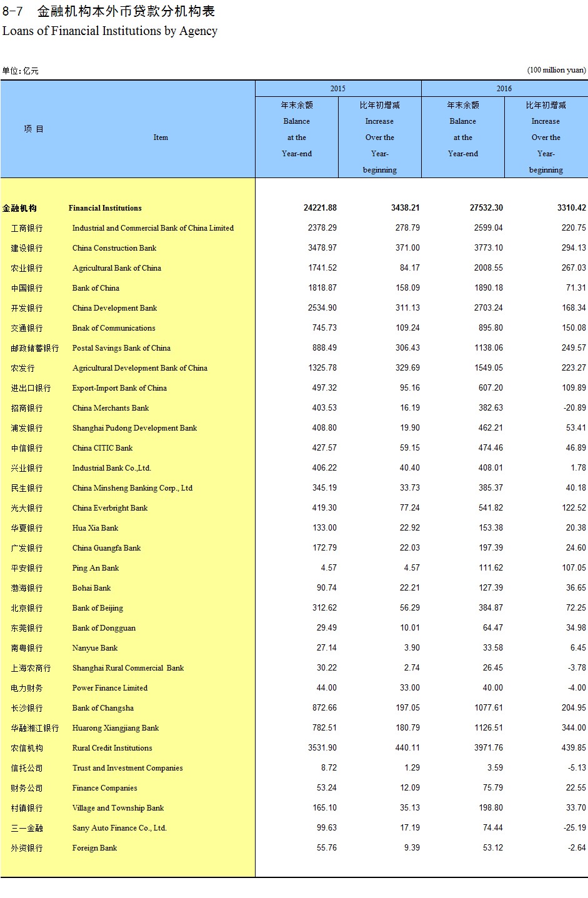
Task: Click the value 497.32
Action: [x=324, y=388]
